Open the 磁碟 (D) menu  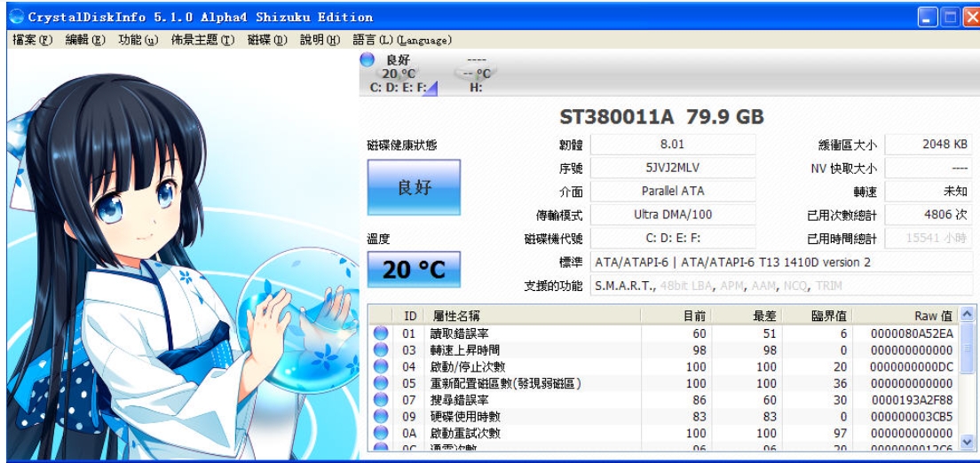[267, 41]
